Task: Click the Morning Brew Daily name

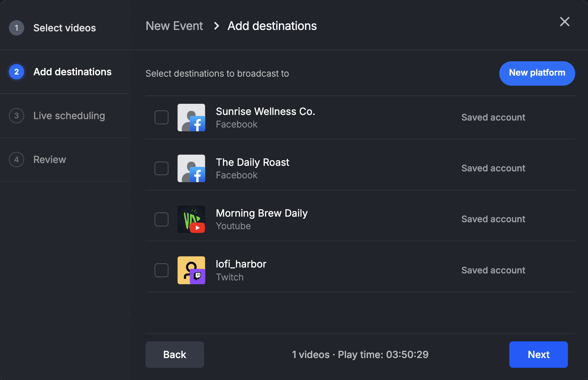Action: coord(262,213)
